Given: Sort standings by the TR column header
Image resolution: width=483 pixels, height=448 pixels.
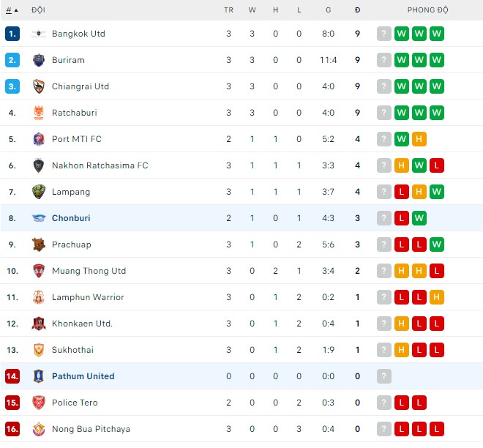Looking at the screenshot, I should [x=228, y=10].
